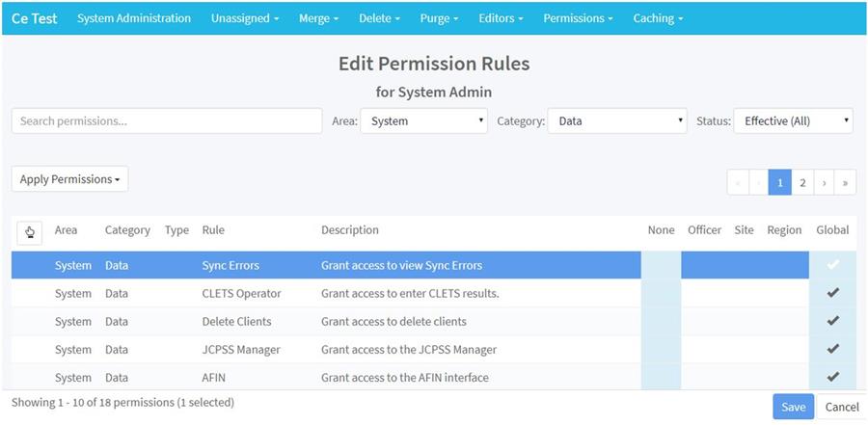Image resolution: width=868 pixels, height=425 pixels.
Task: Click the Save button
Action: pos(793,407)
